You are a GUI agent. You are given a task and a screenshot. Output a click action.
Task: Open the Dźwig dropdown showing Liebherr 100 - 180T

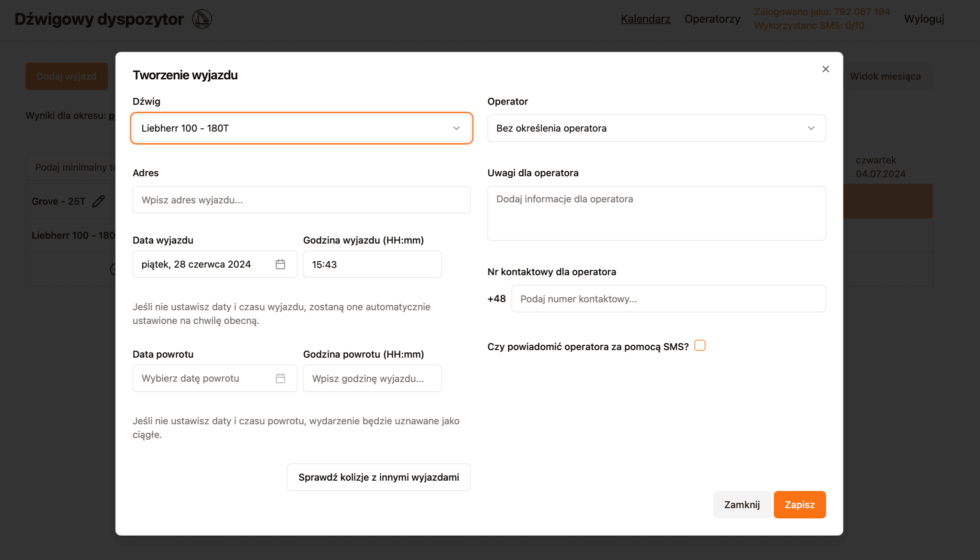[x=301, y=128]
